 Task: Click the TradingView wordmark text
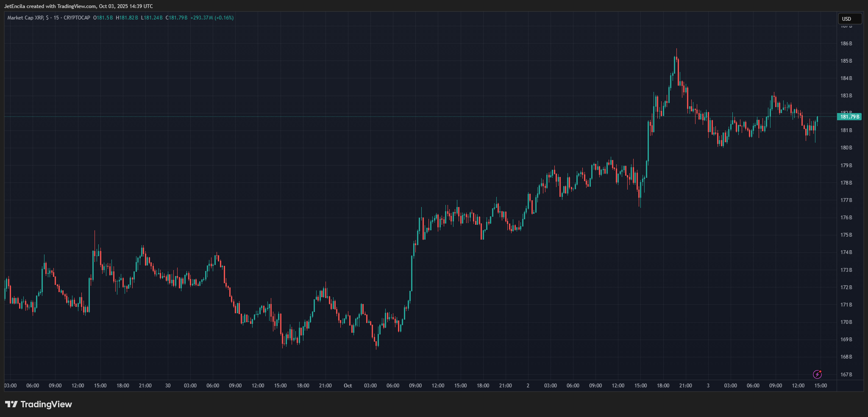click(46, 404)
